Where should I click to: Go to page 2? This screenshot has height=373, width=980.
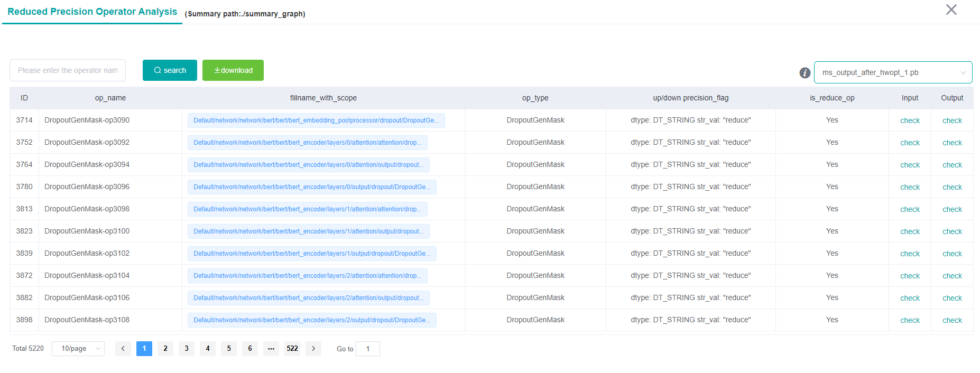point(165,349)
